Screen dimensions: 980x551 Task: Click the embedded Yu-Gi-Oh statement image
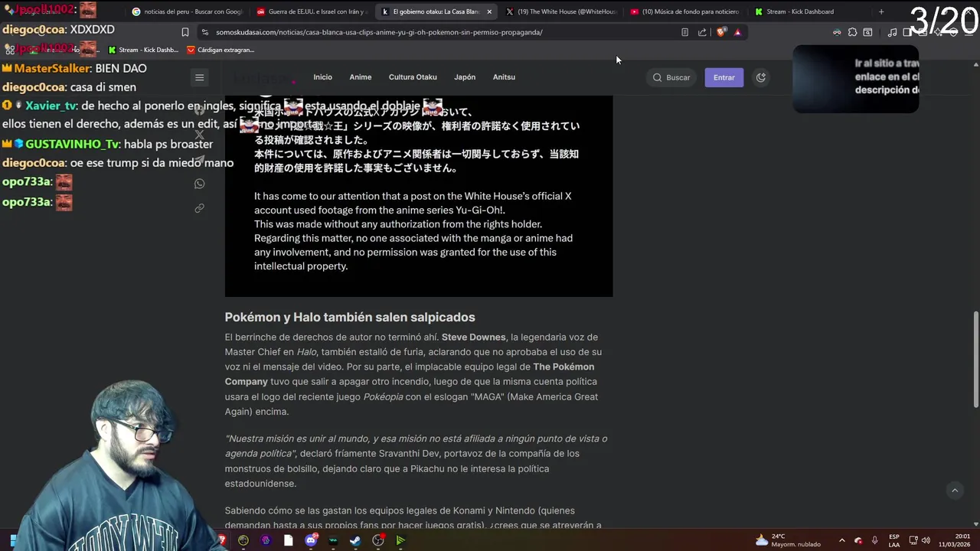tap(419, 196)
